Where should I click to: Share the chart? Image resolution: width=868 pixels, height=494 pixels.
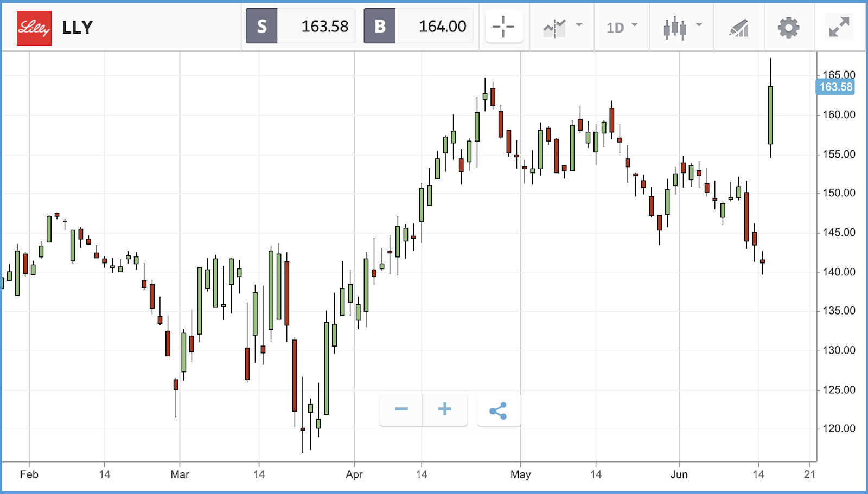[x=498, y=411]
